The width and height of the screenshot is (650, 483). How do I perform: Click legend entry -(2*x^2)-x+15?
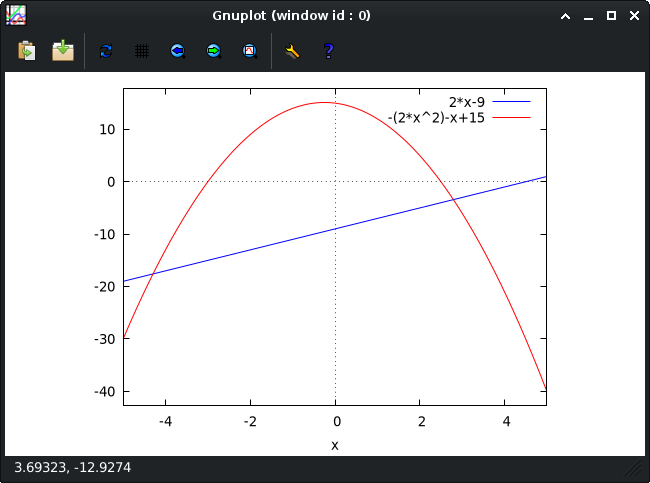[436, 118]
